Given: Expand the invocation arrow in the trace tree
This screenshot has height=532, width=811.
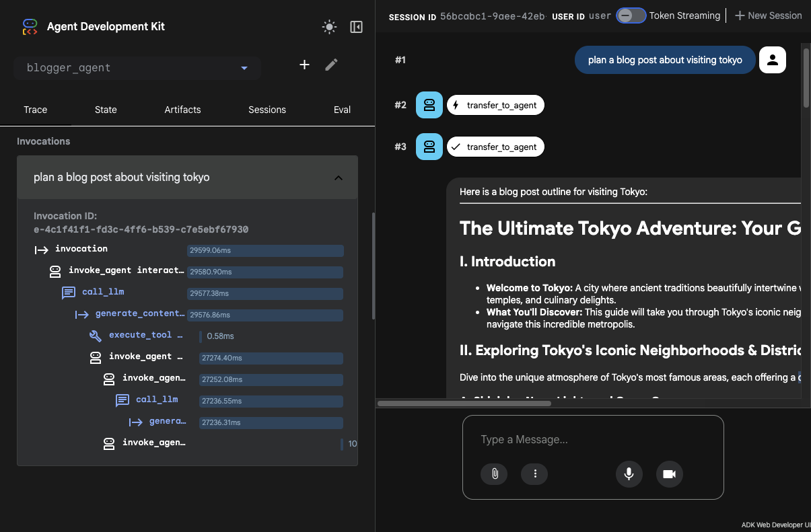Looking at the screenshot, I should pyautogui.click(x=42, y=249).
